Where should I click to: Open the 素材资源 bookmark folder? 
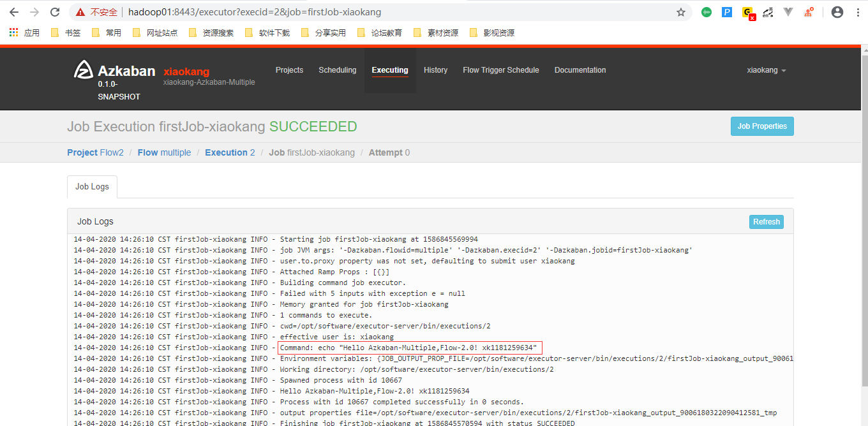[x=435, y=33]
